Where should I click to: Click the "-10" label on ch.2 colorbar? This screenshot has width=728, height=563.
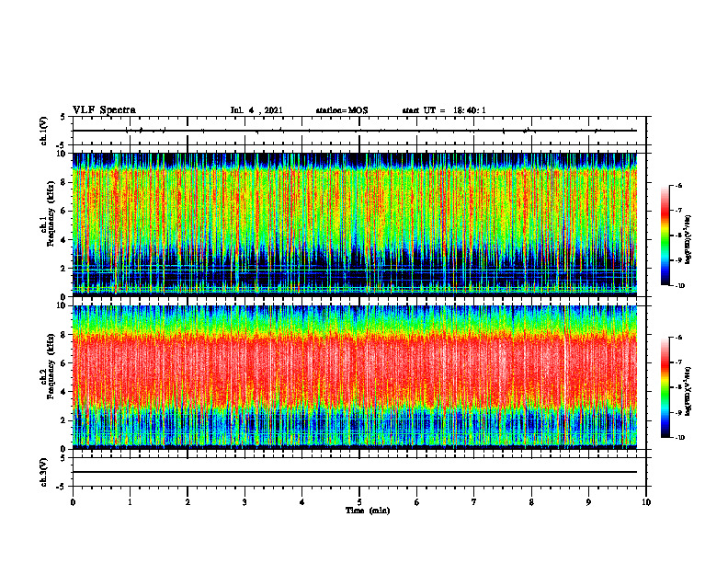(x=680, y=438)
